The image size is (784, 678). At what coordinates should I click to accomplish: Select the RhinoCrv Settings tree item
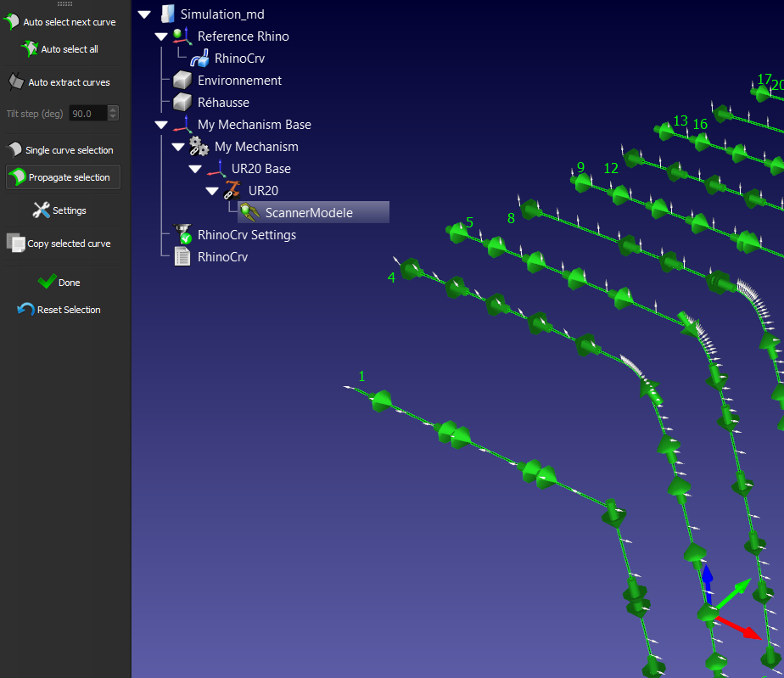tap(246, 235)
